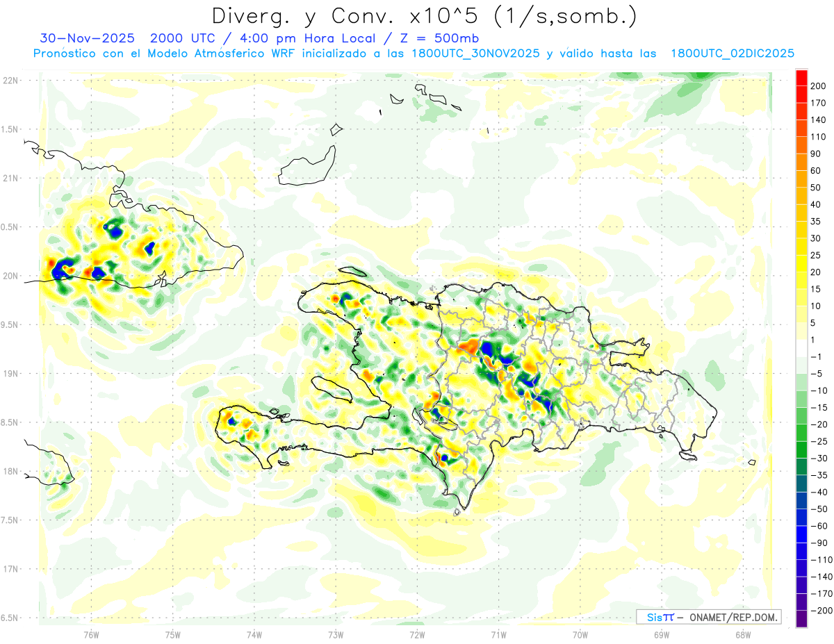Click the '72W' longitude label
Viewport: 834px width, 644px height.
(417, 634)
